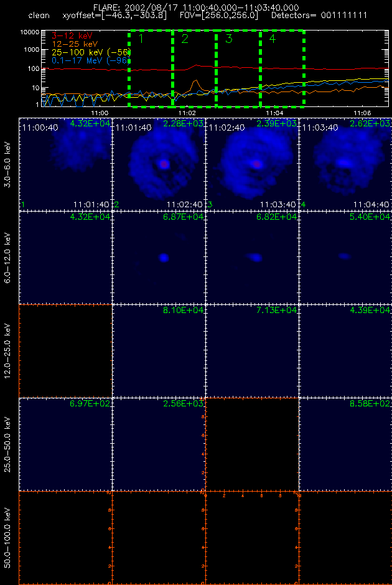
Task: Select the yellow 25-100 keV (-56) legend entry
Action: coord(91,52)
